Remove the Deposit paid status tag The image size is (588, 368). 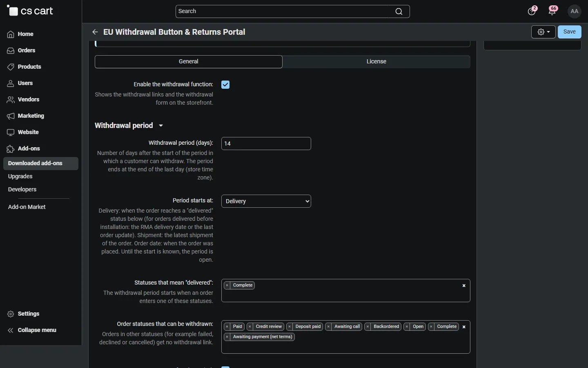click(290, 327)
